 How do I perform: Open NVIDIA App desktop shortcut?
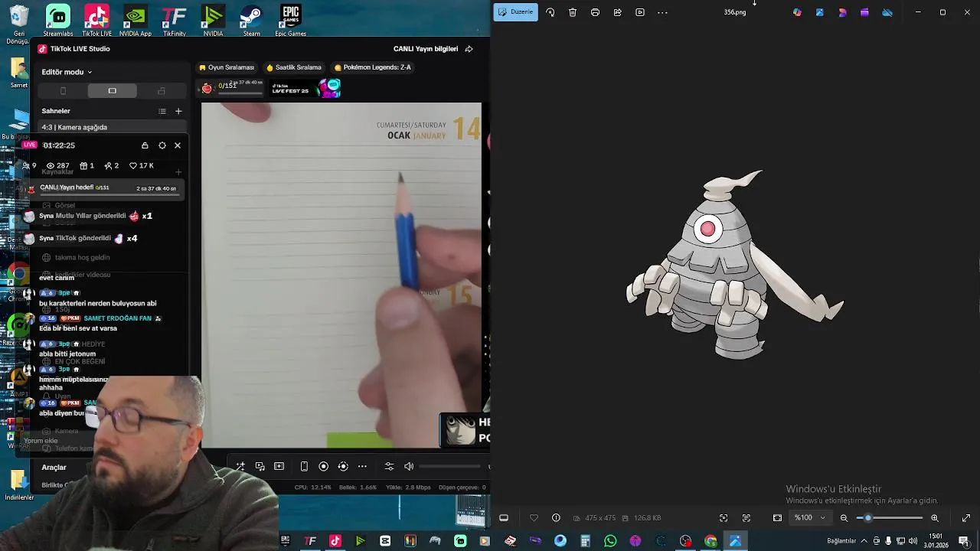coord(136,21)
